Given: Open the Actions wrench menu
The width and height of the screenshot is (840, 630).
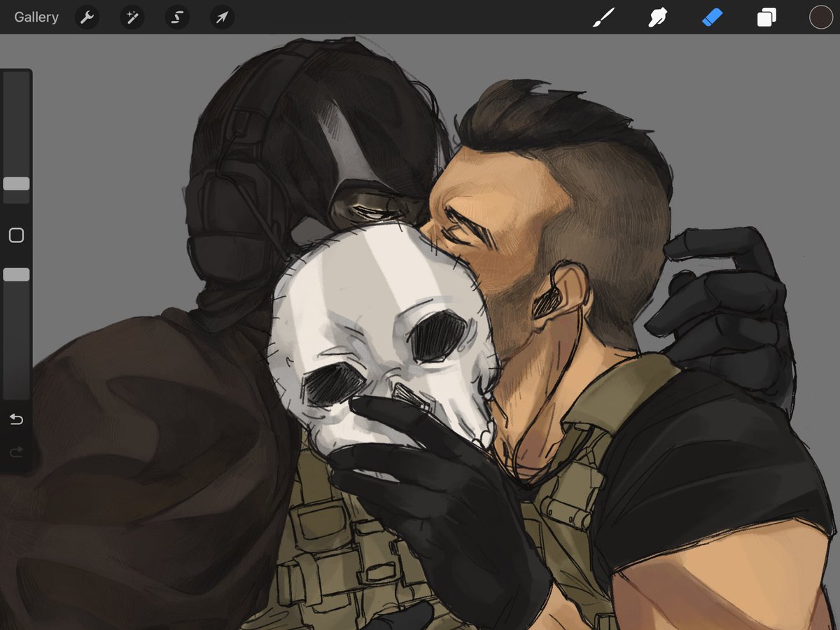Looking at the screenshot, I should (87, 17).
